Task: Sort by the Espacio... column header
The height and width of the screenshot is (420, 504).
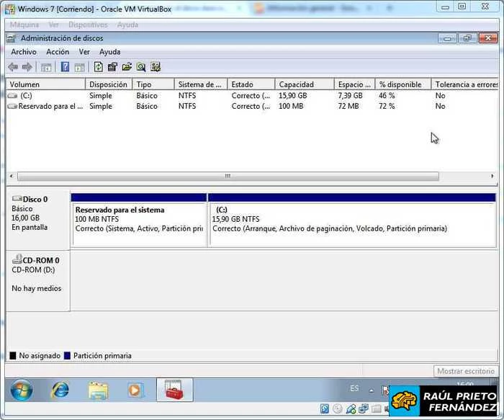Action: pyautogui.click(x=354, y=84)
